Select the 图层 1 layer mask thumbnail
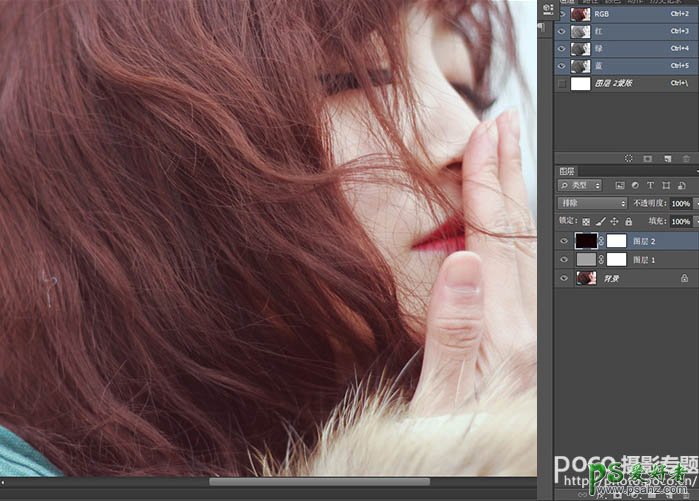This screenshot has height=501, width=699. coord(617,260)
